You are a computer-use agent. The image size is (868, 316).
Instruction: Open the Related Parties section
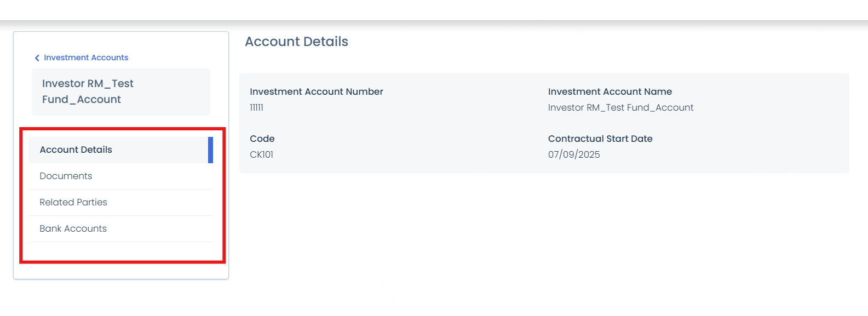[x=73, y=202]
